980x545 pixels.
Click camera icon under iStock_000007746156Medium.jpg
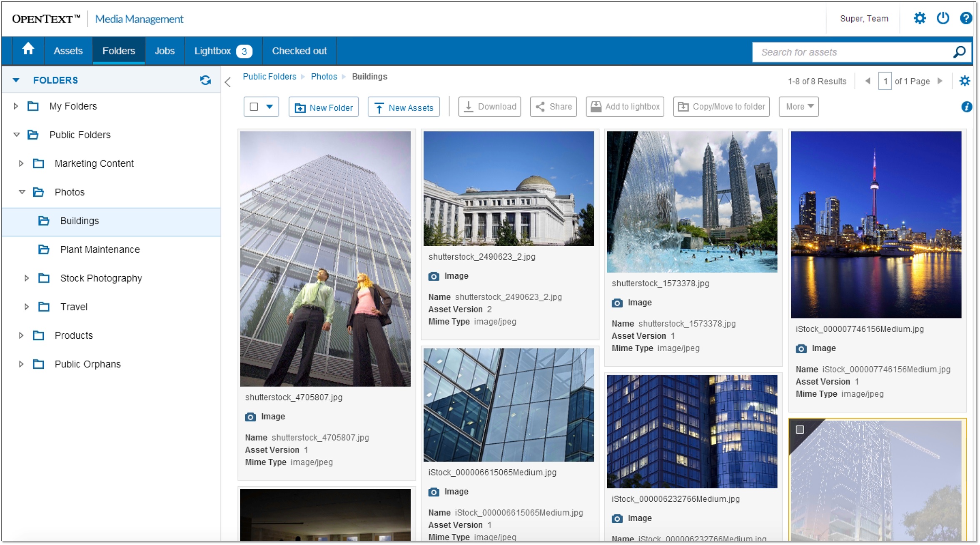[x=801, y=349]
